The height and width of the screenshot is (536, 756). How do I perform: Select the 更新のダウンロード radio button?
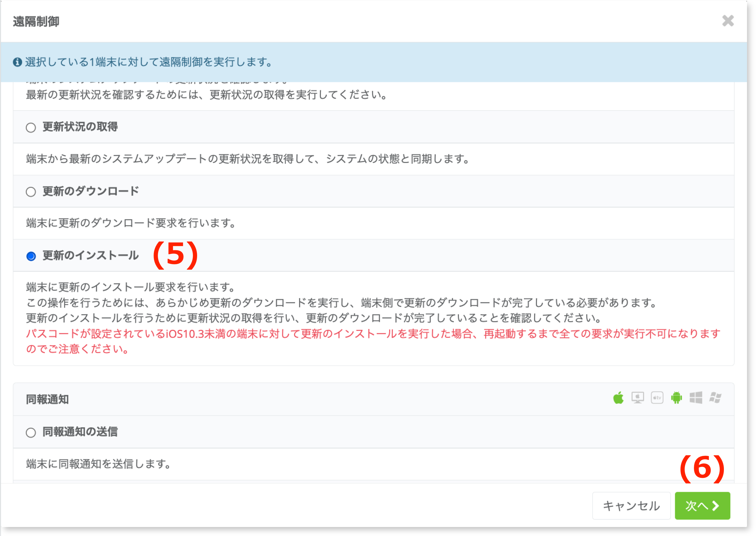(31, 192)
